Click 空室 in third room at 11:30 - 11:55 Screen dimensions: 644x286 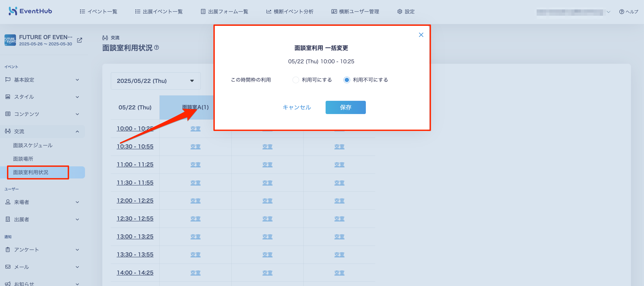(x=339, y=183)
